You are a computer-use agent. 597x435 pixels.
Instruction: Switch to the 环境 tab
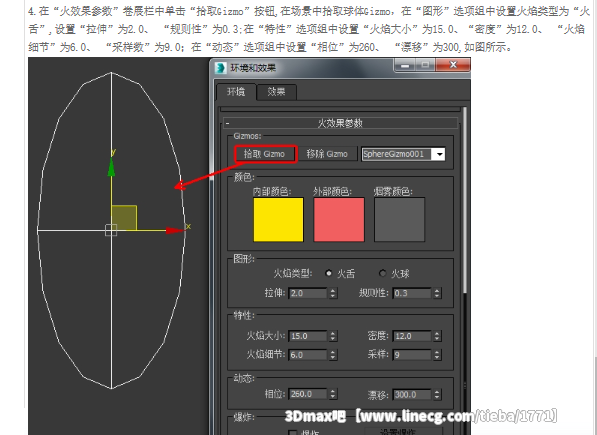tap(236, 92)
